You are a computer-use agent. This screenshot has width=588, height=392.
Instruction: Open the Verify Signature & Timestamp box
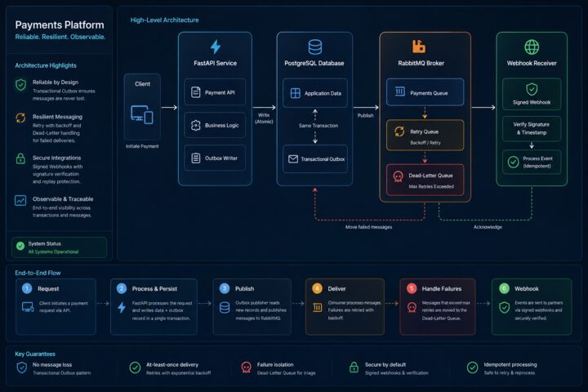[x=532, y=128]
